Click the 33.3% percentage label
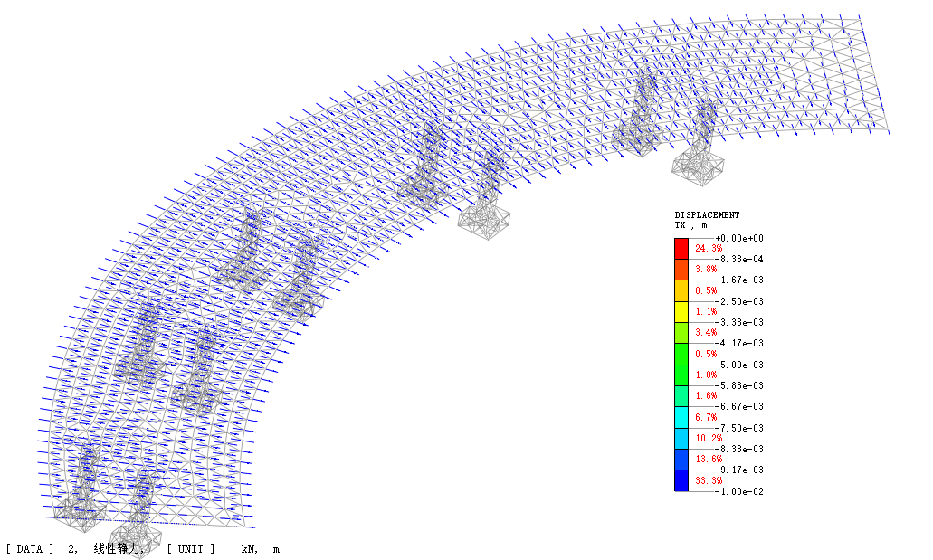Image resolution: width=933 pixels, height=560 pixels. coord(708,480)
